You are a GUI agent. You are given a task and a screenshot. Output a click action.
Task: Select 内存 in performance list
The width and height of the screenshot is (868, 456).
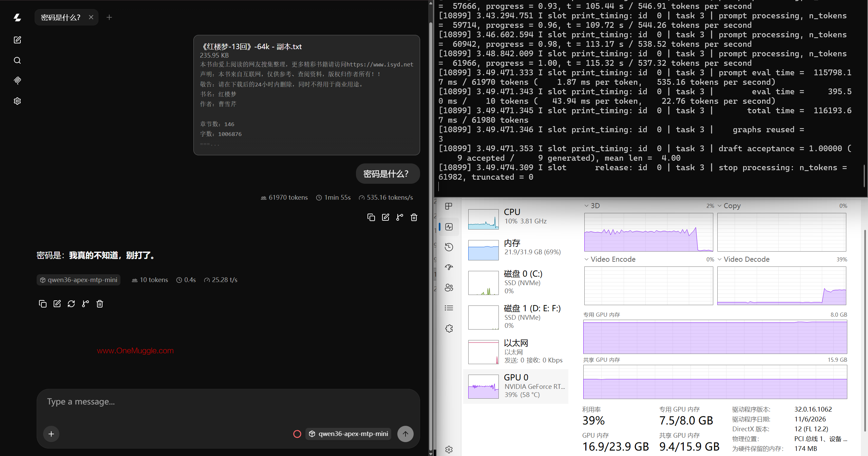[x=516, y=250]
